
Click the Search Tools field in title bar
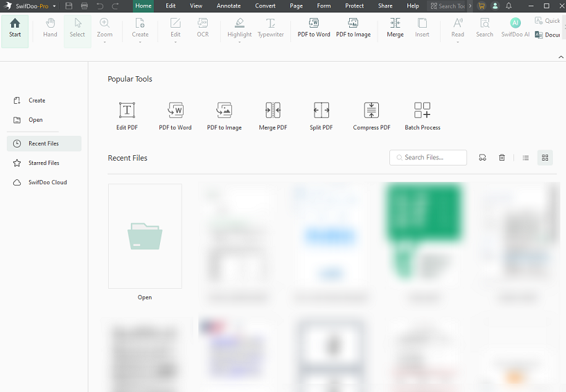448,6
